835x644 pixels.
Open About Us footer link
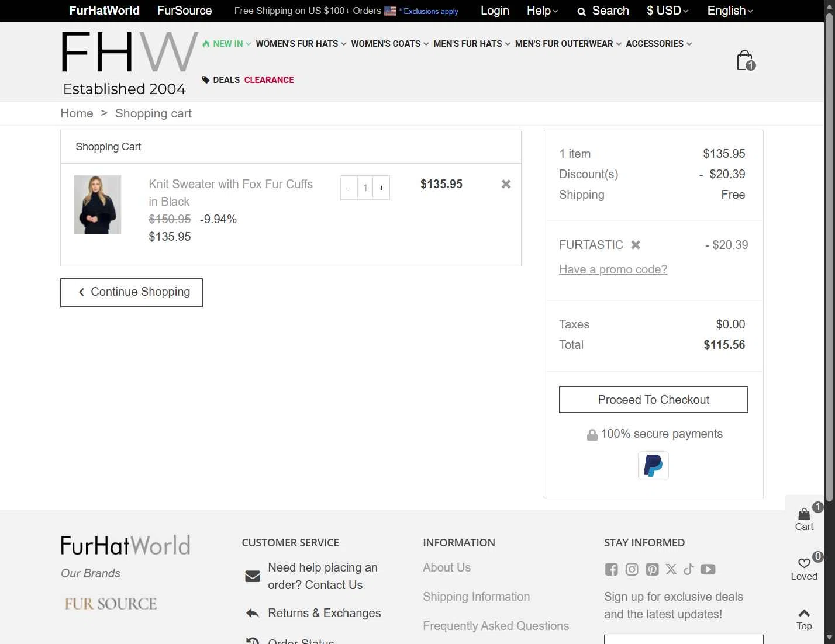coord(447,567)
